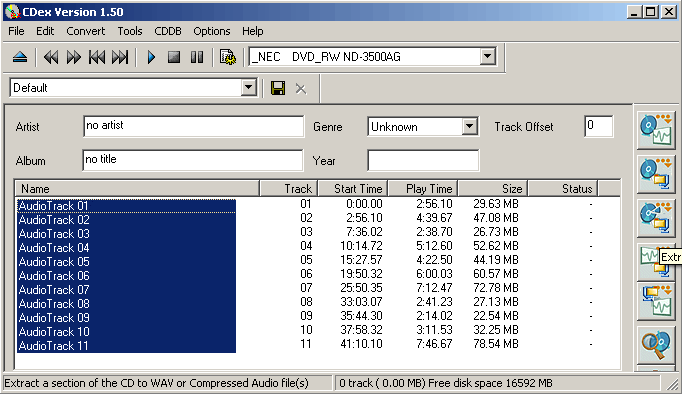This screenshot has width=682, height=394.
Task: Open the Default profile dropdown
Action: (248, 88)
